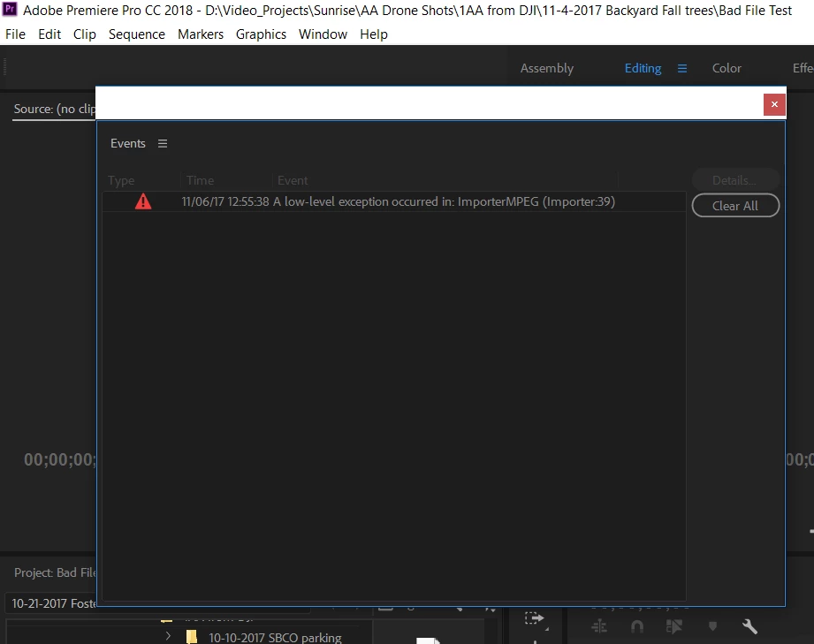This screenshot has height=644, width=814.
Task: Open the Sequence menu
Action: [x=136, y=34]
